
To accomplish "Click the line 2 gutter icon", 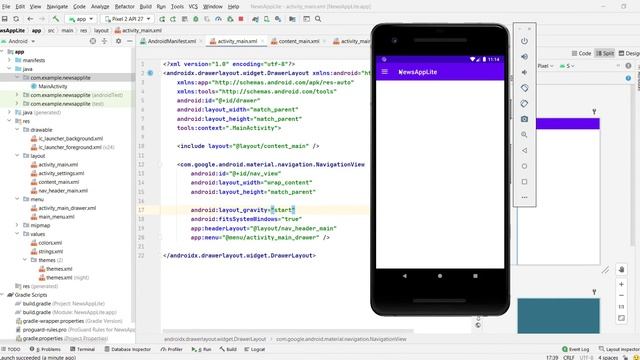I will coord(150,73).
